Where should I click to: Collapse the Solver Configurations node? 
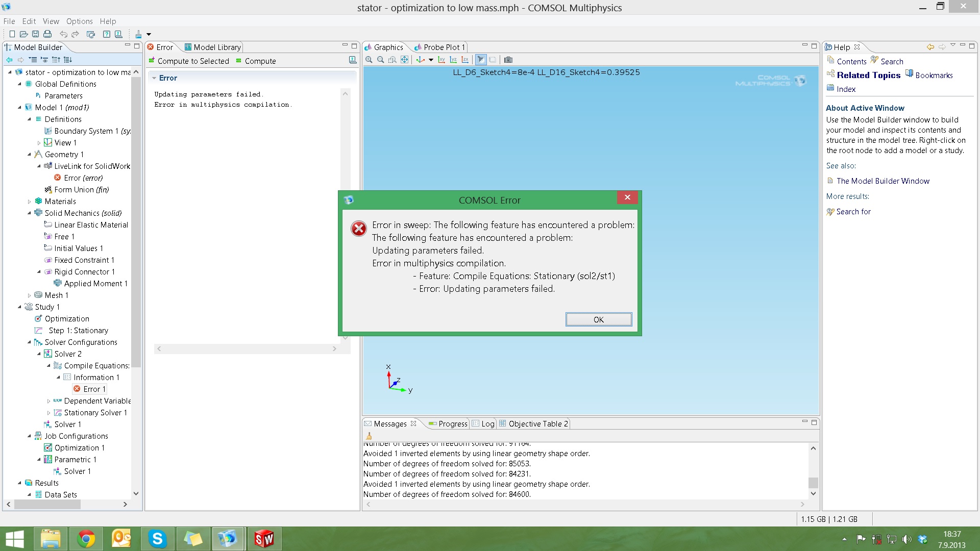[29, 342]
